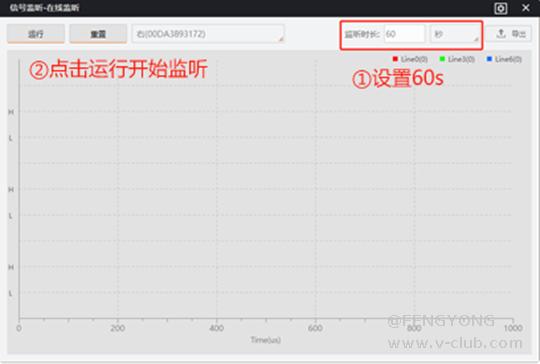Open the 秒 time unit dropdown
This screenshot has height=364, width=540.
pos(455,34)
